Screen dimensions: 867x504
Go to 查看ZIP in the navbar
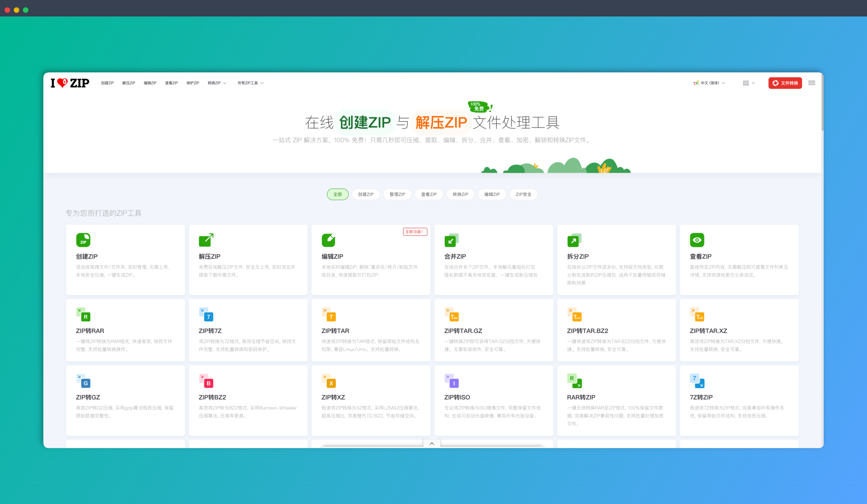tap(171, 83)
